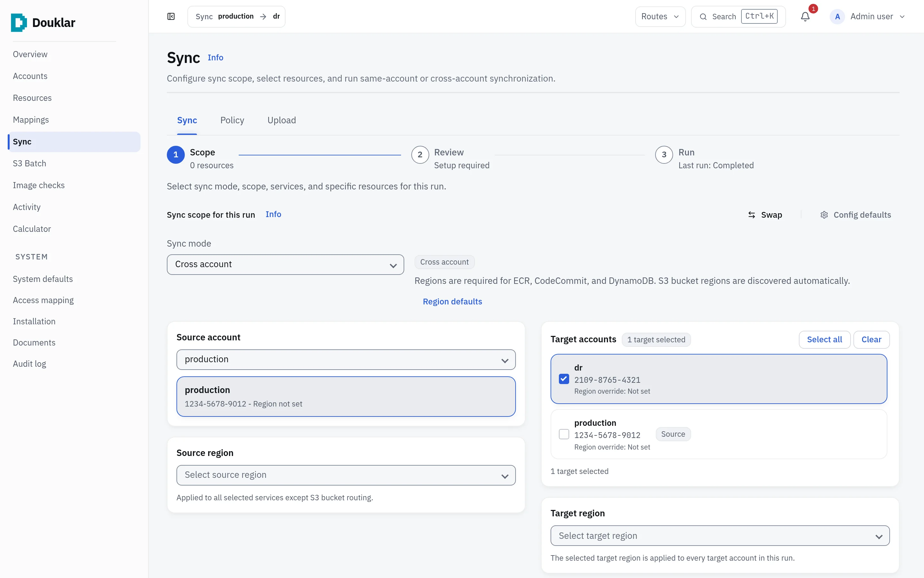Image resolution: width=924 pixels, height=578 pixels.
Task: Click the Select all button
Action: (x=824, y=339)
